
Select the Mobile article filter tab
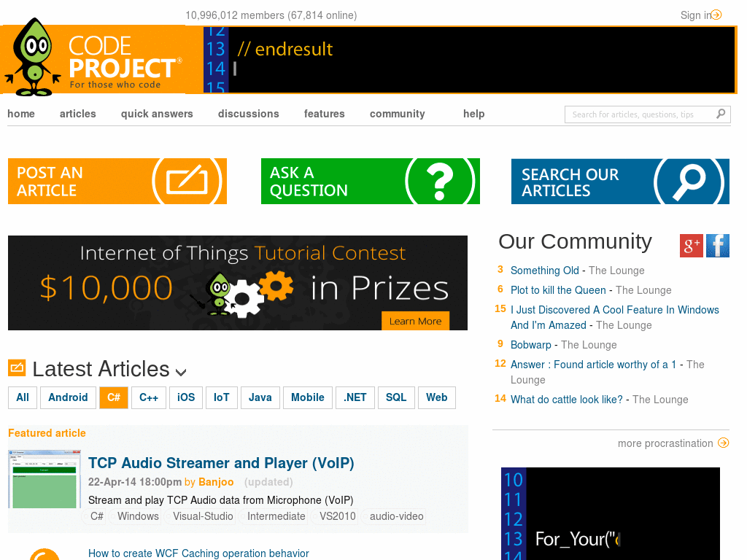tap(308, 397)
